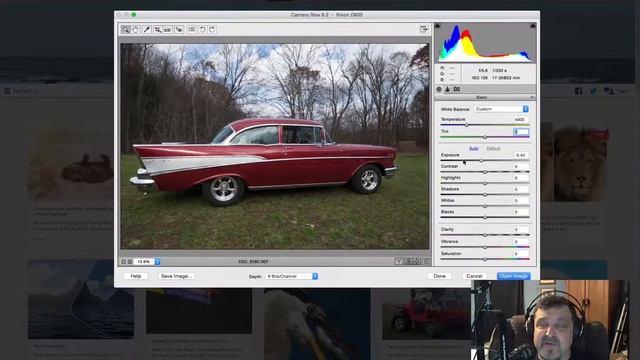
Task: Rotate image 90 degrees counterclockwise
Action: (x=203, y=29)
